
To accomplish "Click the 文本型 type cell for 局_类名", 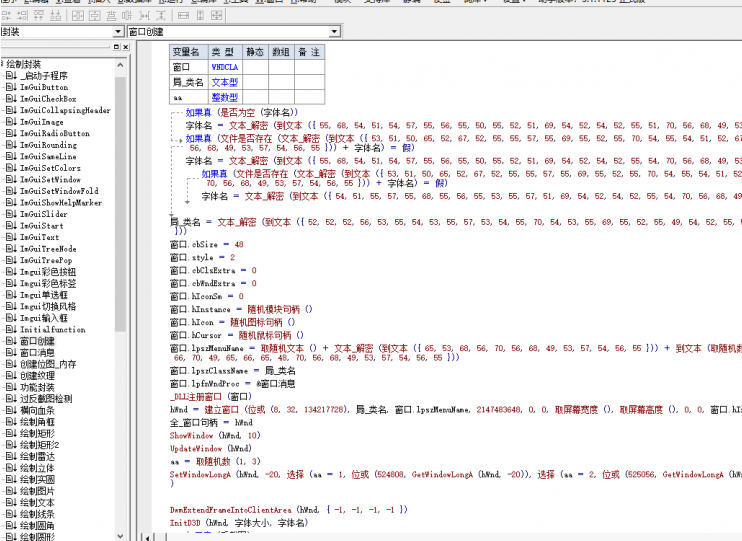I will pyautogui.click(x=224, y=82).
